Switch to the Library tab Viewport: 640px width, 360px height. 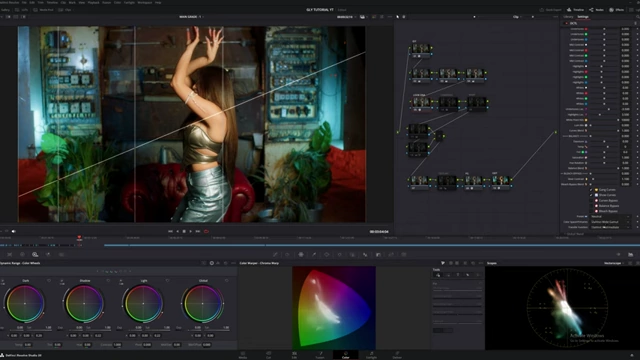(568, 17)
